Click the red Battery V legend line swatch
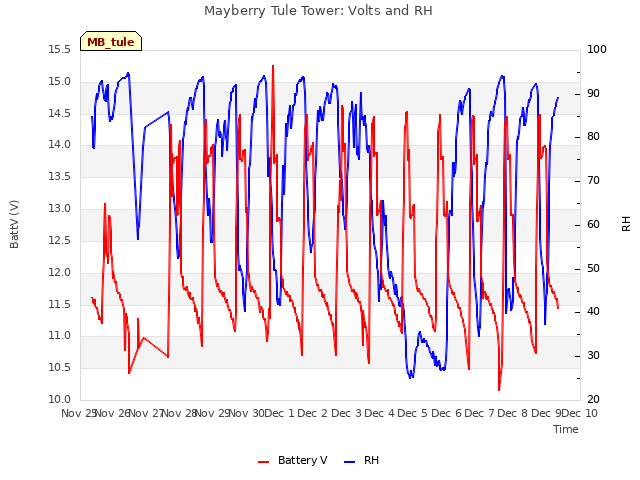Viewport: 640px width, 480px height. coord(264,462)
